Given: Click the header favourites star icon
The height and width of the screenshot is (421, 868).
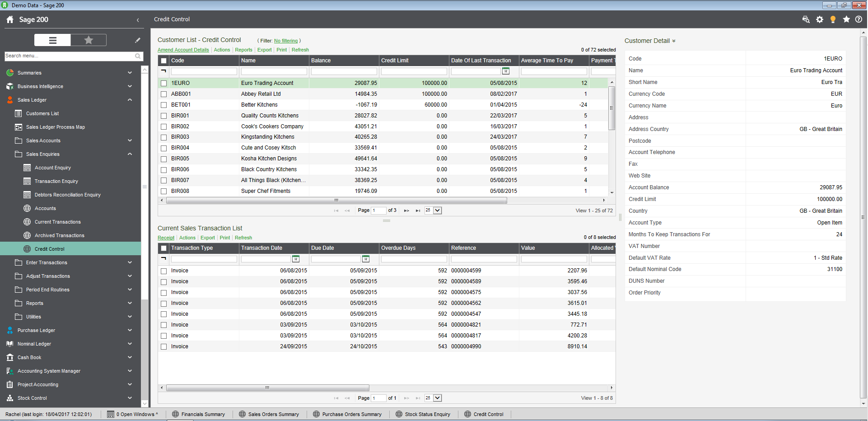Looking at the screenshot, I should [846, 19].
